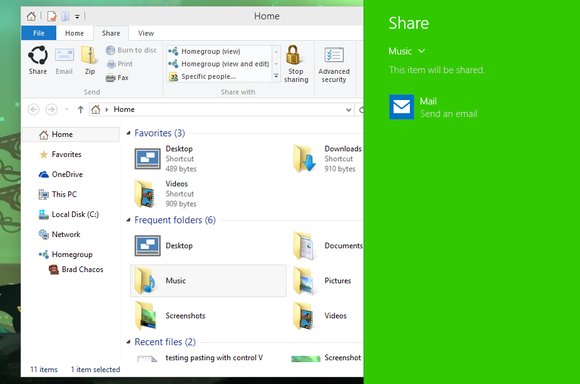Select the Music folder

coord(208,281)
